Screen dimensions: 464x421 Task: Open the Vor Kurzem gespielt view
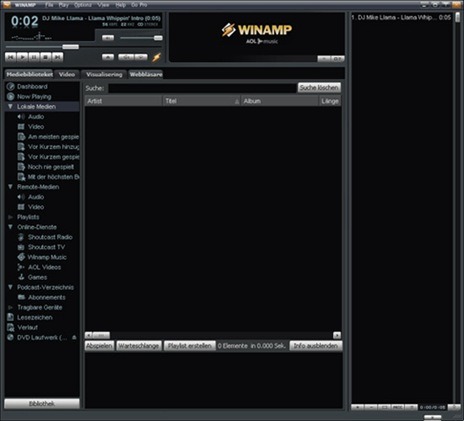coord(53,157)
